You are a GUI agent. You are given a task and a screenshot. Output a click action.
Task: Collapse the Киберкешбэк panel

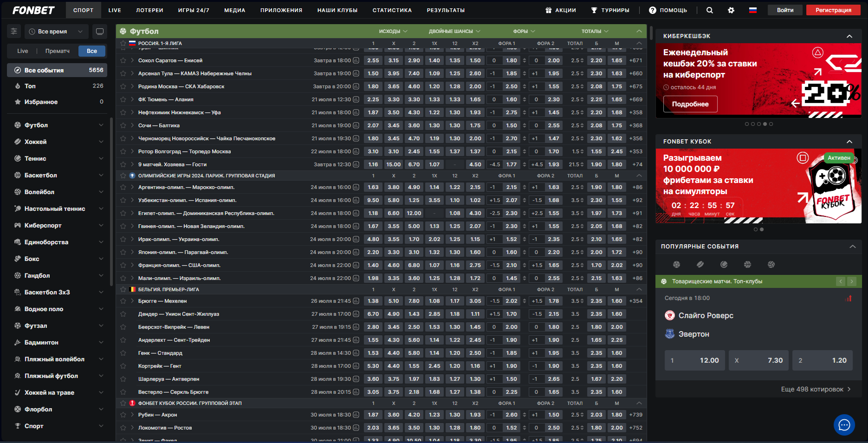tap(849, 36)
